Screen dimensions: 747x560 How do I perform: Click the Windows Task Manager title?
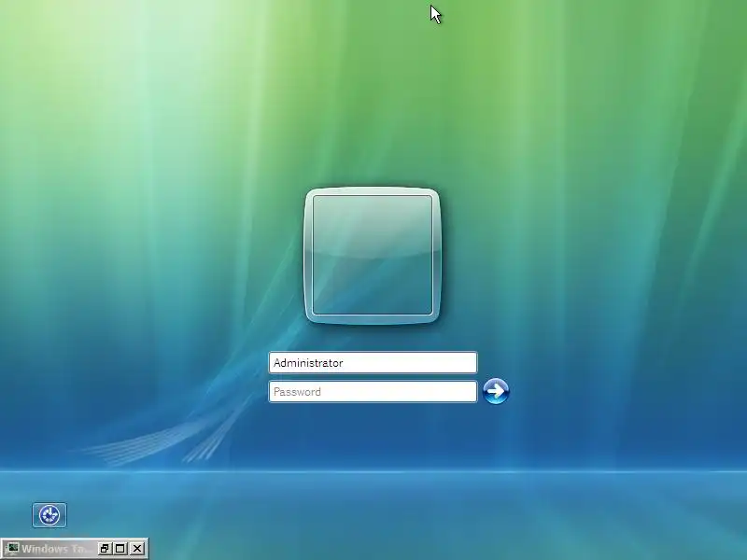click(x=56, y=549)
